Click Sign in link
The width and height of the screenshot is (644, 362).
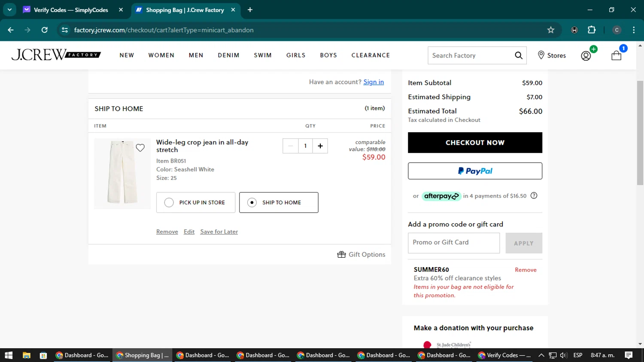click(x=374, y=82)
